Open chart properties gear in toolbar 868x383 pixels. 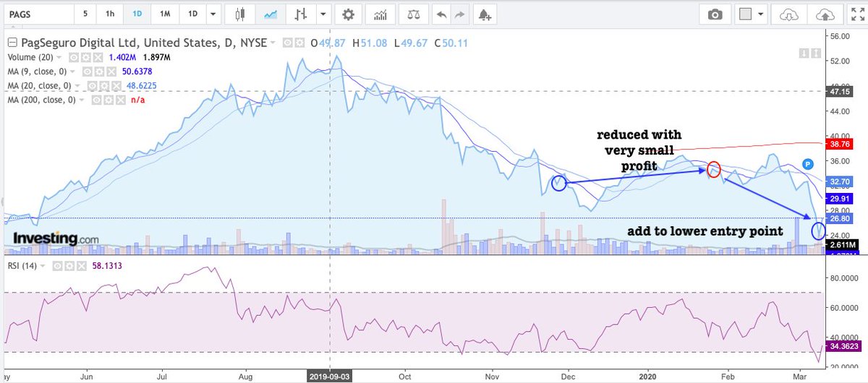pyautogui.click(x=349, y=14)
